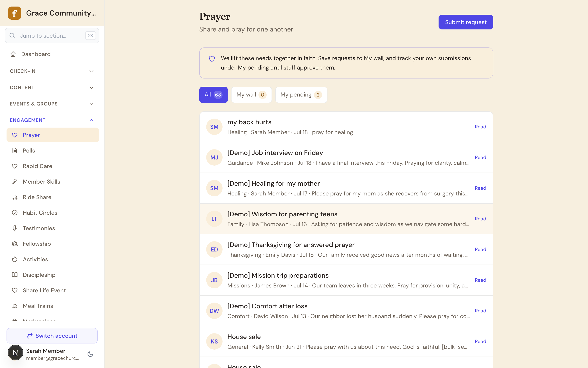Click the Testimonies microphone icon
This screenshot has width=588, height=368.
tap(15, 228)
